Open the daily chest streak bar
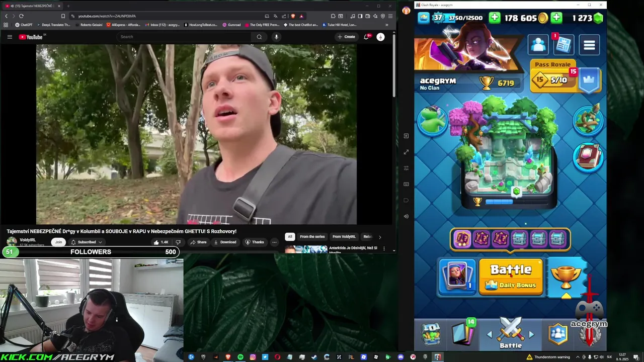Image resolution: width=644 pixels, height=362 pixels. click(x=510, y=239)
